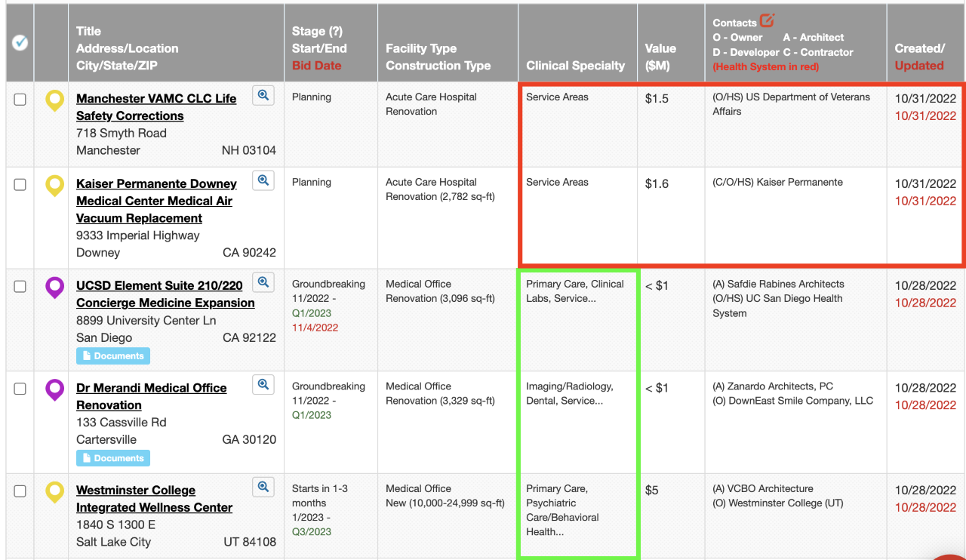Click VCBO Architecture contact
966x560 pixels.
[x=763, y=488]
